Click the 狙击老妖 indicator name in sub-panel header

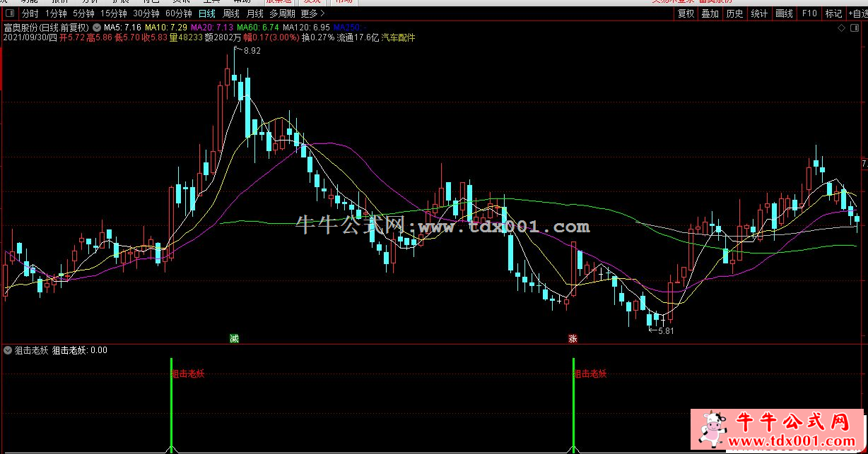click(x=31, y=350)
